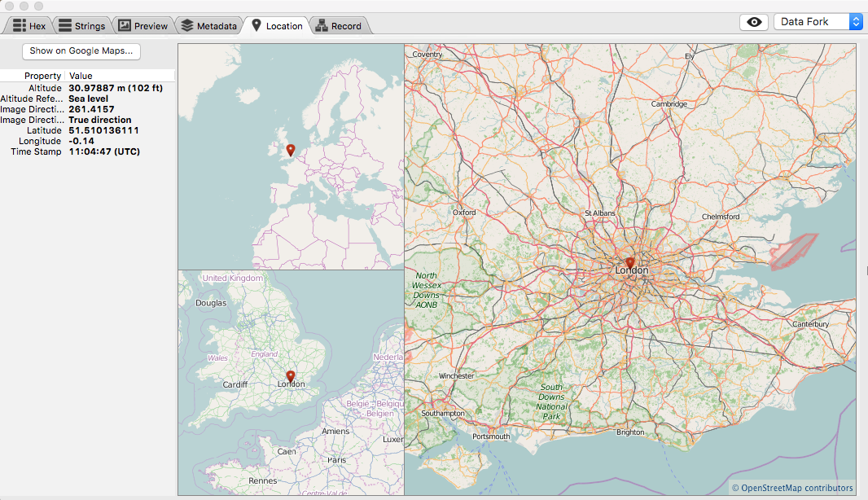Open the Data Fork dropdown
This screenshot has width=868, height=500.
[x=810, y=21]
